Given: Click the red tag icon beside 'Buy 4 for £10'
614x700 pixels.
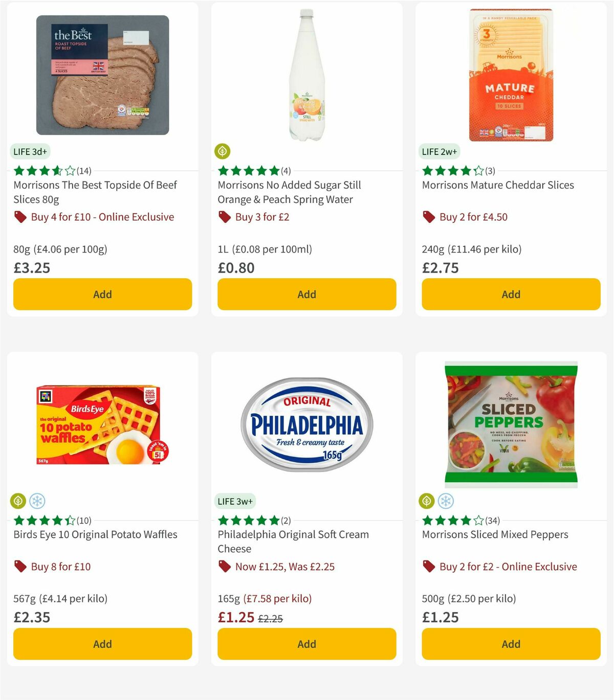Looking at the screenshot, I should click(20, 217).
